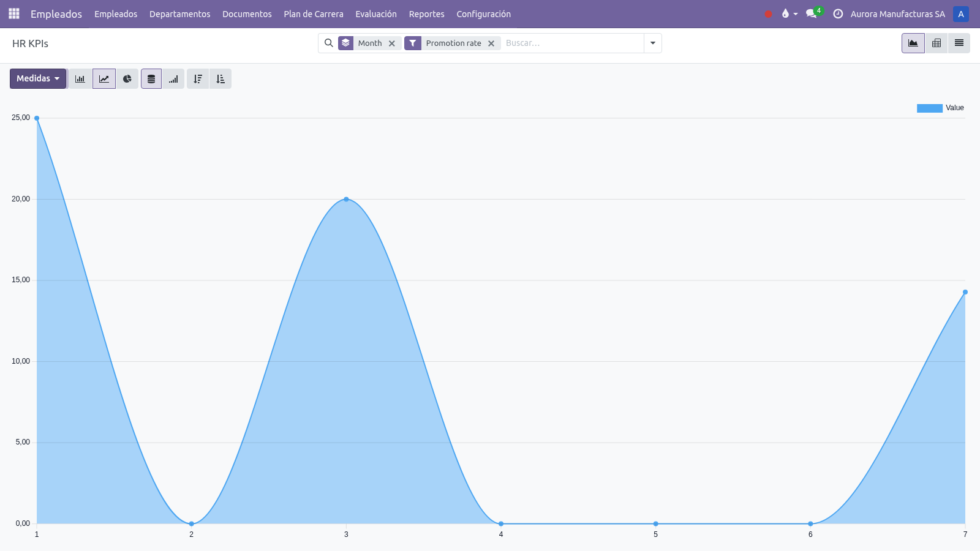Open the apps grid menu
This screenshot has height=551, width=980.
click(14, 13)
